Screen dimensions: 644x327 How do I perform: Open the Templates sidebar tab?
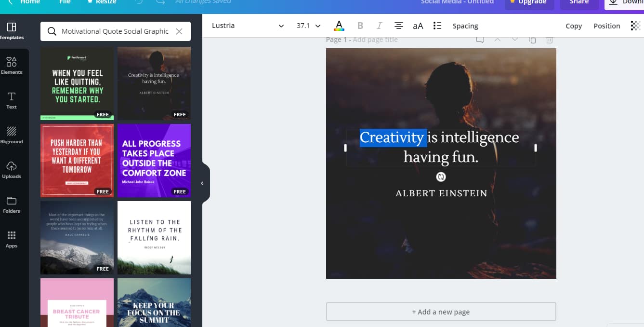tap(12, 31)
